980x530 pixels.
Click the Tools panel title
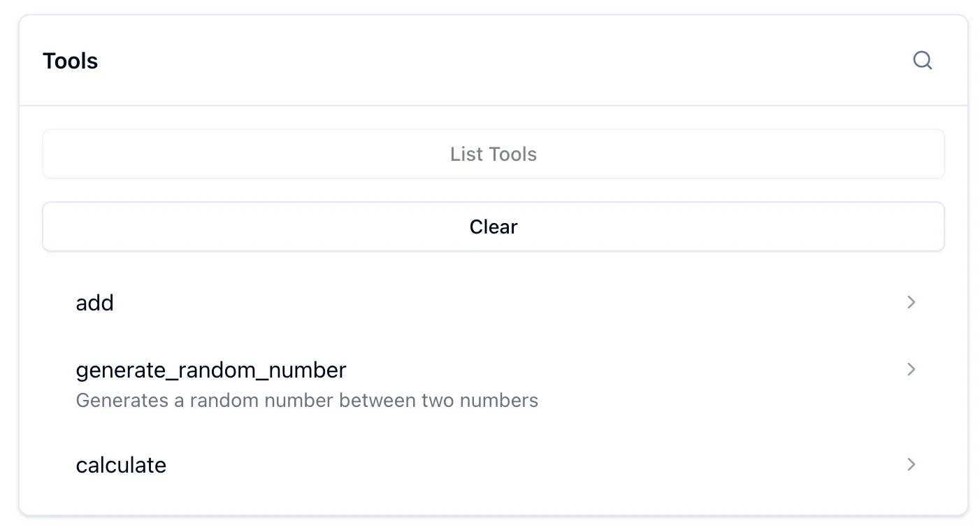(70, 61)
